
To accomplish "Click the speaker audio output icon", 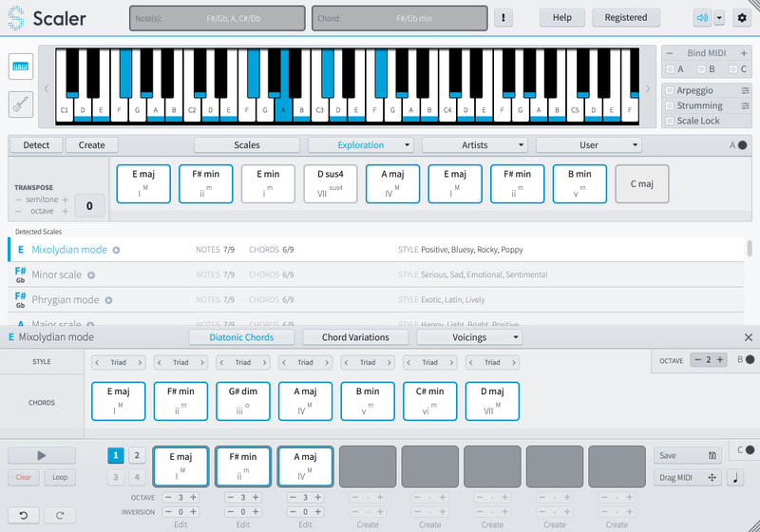I will [702, 18].
